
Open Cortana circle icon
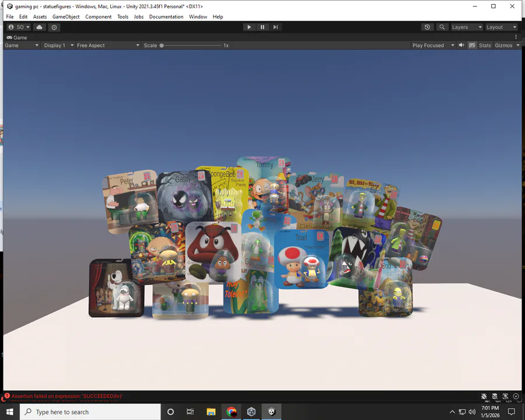(x=170, y=412)
